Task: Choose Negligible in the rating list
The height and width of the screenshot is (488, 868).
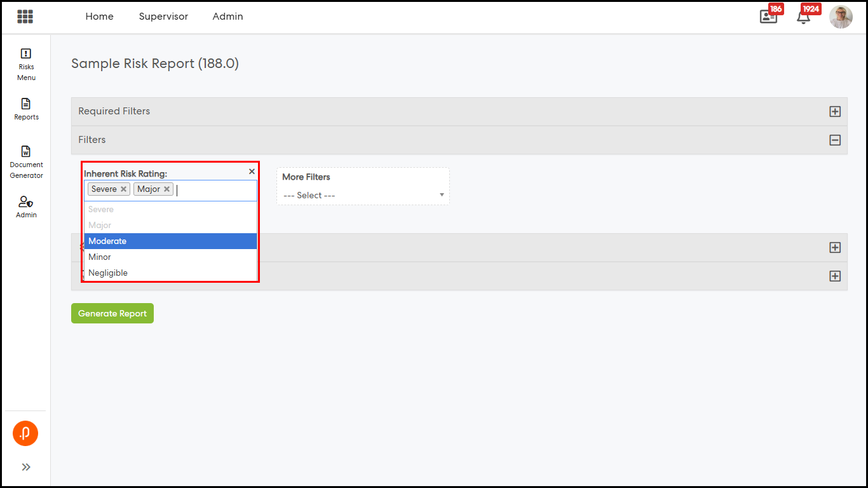Action: [x=170, y=273]
